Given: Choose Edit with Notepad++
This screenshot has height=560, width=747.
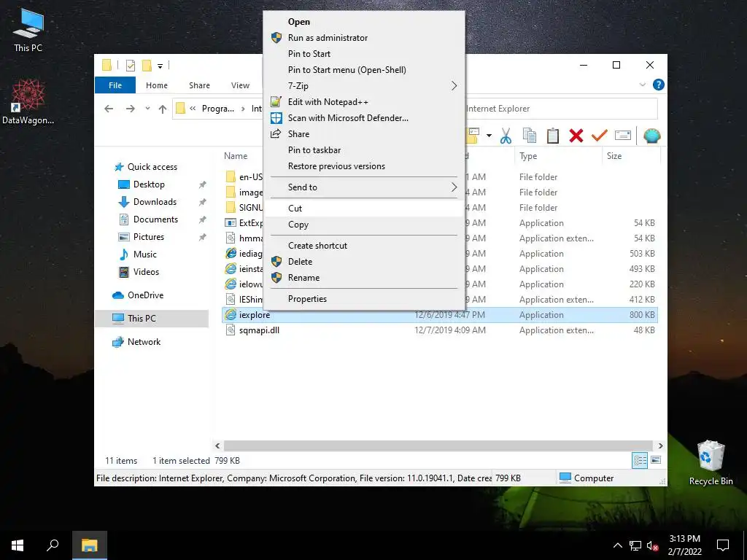Looking at the screenshot, I should [364, 102].
